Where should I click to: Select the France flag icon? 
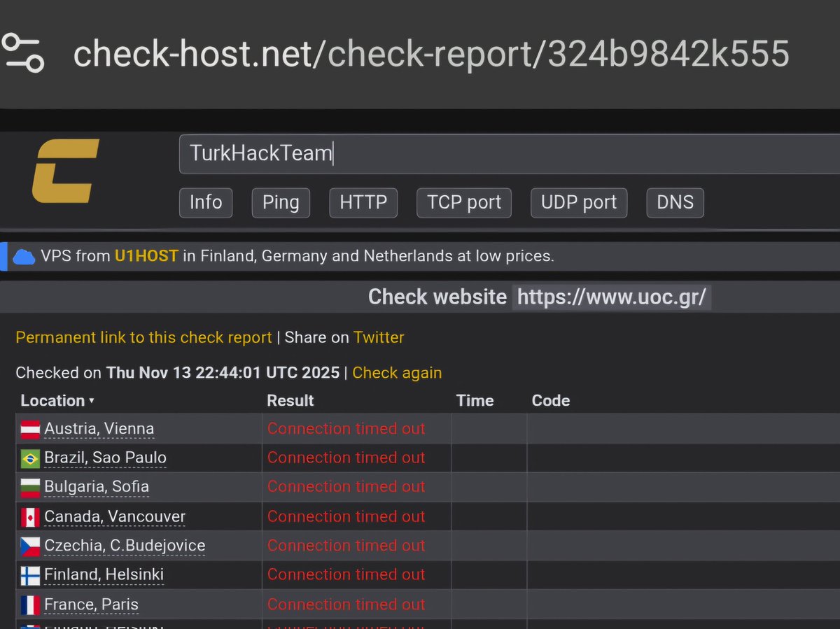pyautogui.click(x=30, y=605)
